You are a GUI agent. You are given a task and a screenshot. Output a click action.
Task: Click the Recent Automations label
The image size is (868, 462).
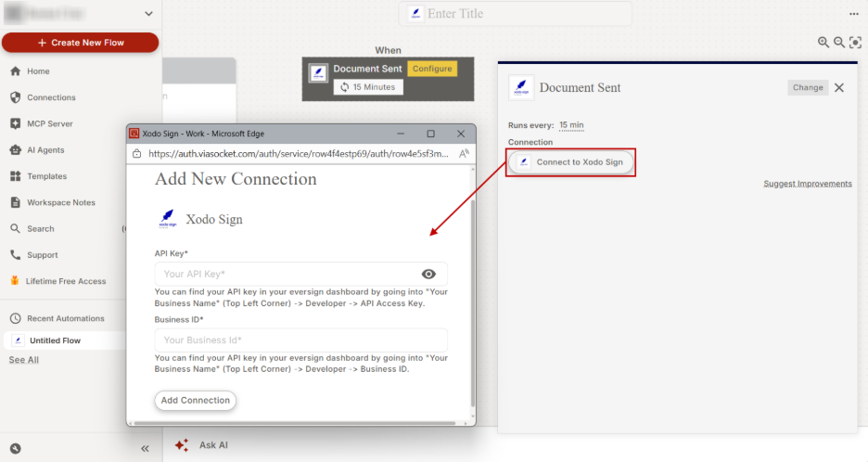coord(66,318)
